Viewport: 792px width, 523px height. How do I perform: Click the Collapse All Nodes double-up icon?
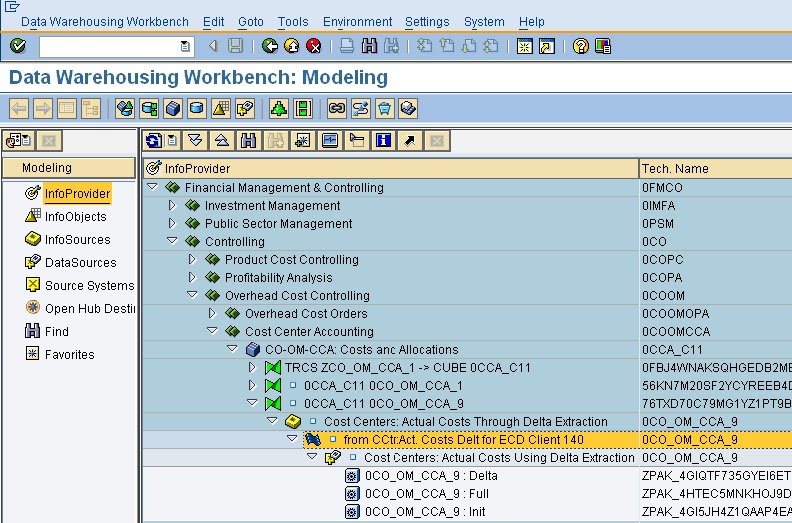pyautogui.click(x=222, y=140)
